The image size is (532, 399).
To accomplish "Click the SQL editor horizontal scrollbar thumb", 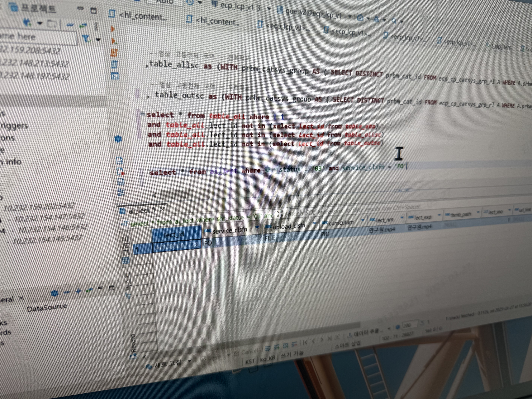I will coord(176,194).
